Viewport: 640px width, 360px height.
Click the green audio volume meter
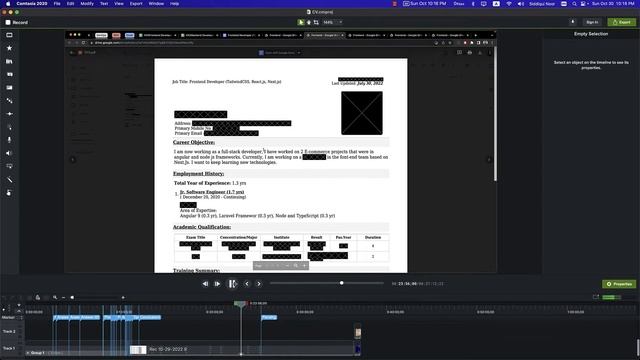click(x=611, y=297)
